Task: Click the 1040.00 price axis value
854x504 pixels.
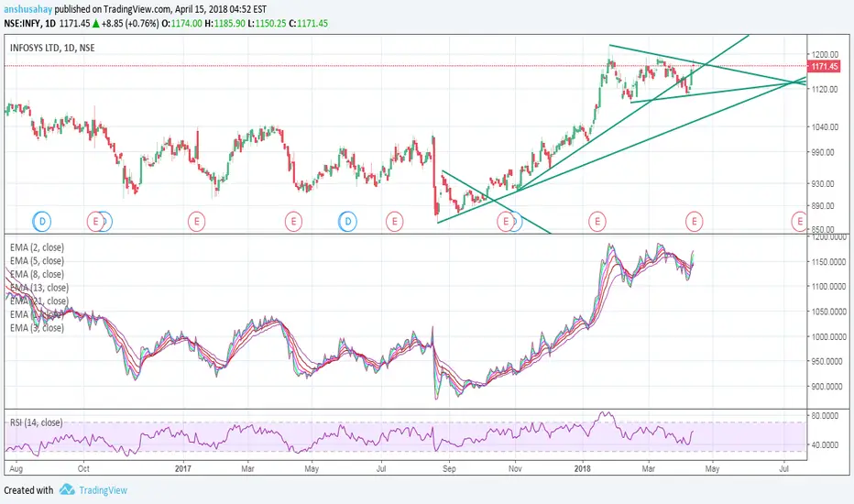Action: tap(825, 126)
